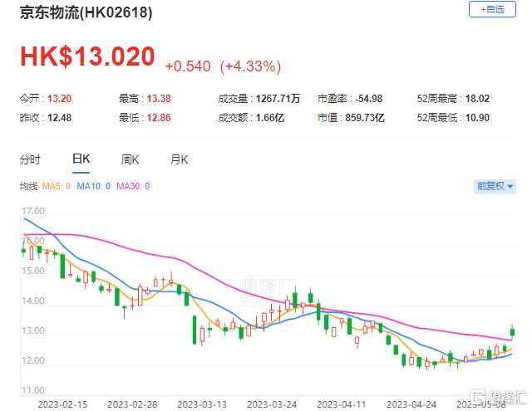Image resolution: width=532 pixels, height=411 pixels.
Task: Open the 周K weekly chart tab
Action: coord(130,159)
